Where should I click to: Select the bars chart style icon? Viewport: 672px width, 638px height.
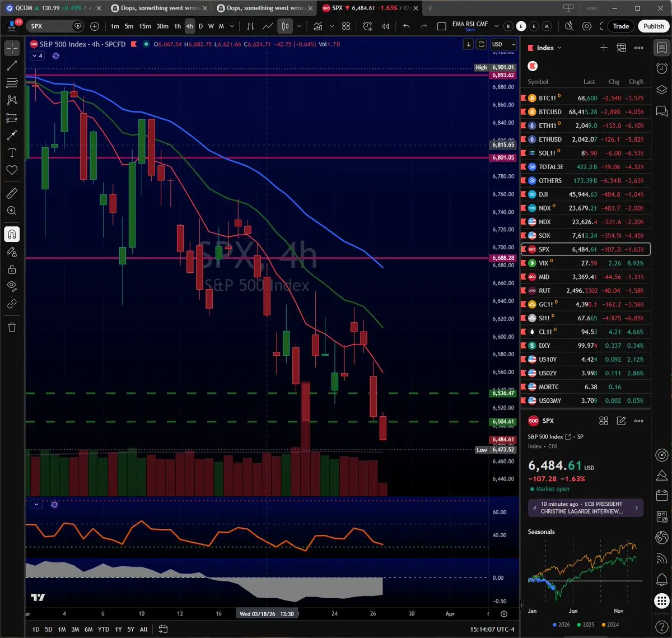click(250, 26)
